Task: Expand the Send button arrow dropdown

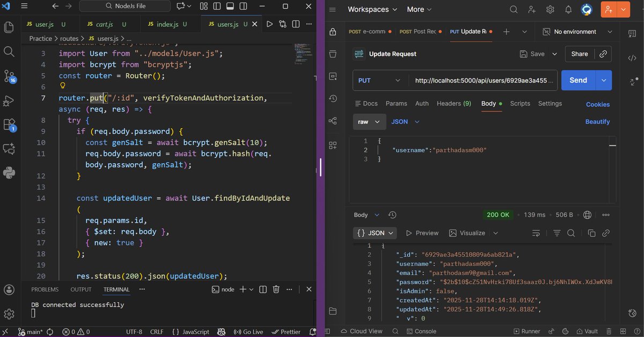Action: point(604,80)
